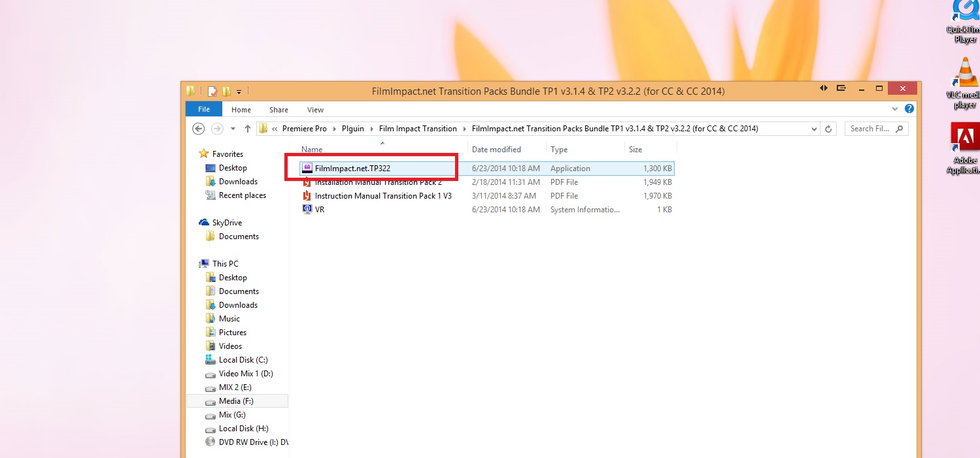Select the Film Impact Transition breadcrumb

pos(418,129)
